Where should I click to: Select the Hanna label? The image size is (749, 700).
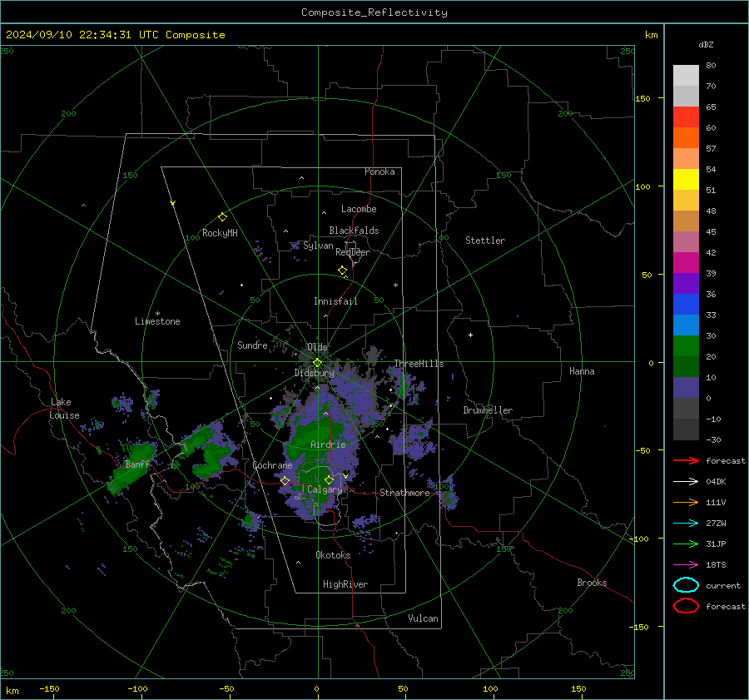coord(582,371)
